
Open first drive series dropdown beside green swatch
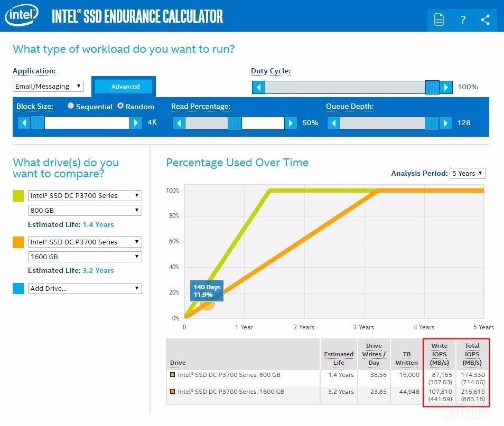[x=85, y=196]
